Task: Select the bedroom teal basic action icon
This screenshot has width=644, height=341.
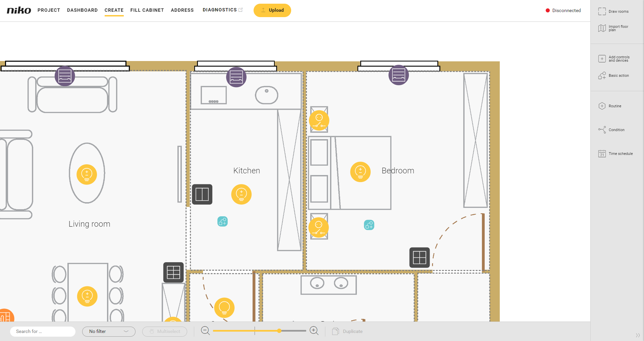Action: [x=369, y=225]
